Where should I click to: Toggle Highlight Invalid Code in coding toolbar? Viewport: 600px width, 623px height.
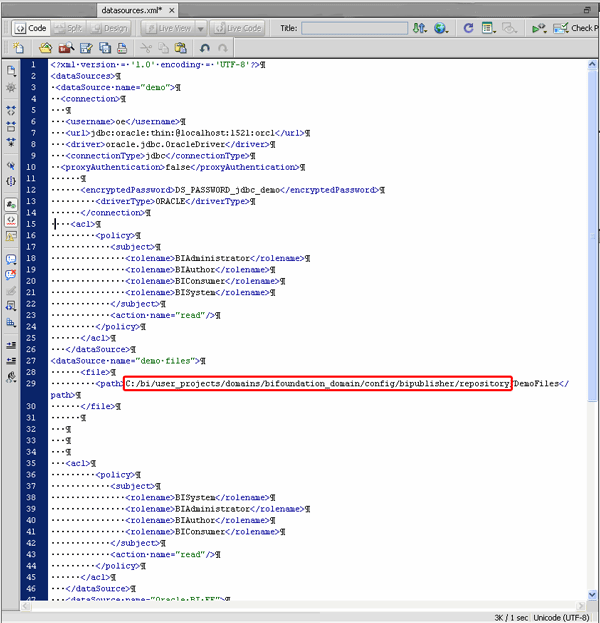point(11,218)
